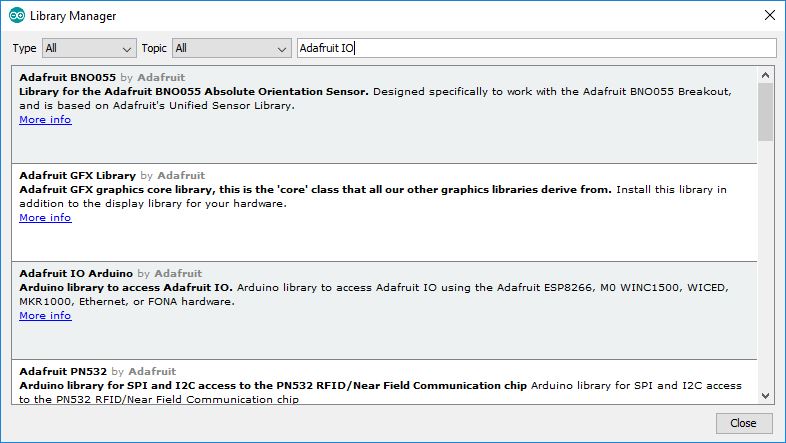Click the vertical scrollbar thumb
786x443 pixels.
[766, 111]
